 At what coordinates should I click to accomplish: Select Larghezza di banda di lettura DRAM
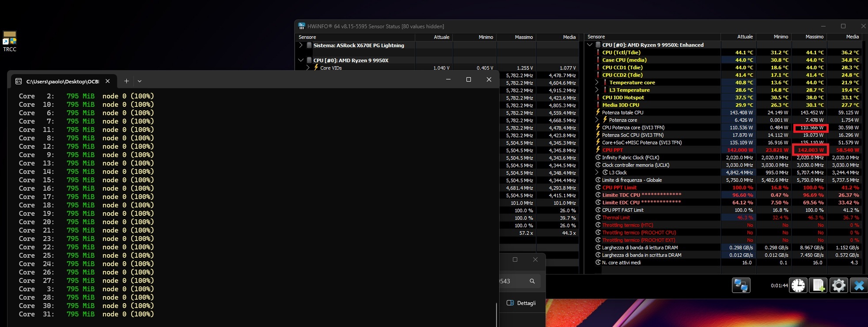click(x=727, y=248)
